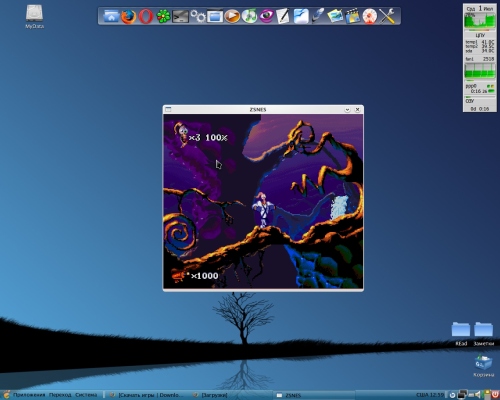Click the clock in bottom panel

coord(430,395)
